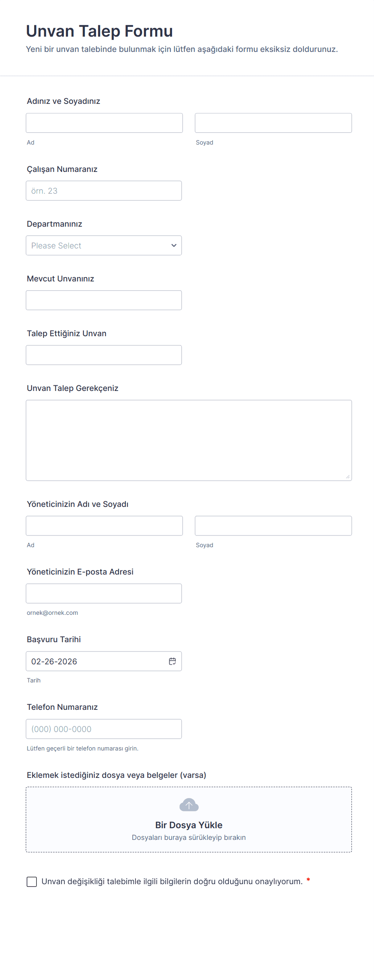Click inside the Unvan Talep Gerekçeniz textarea
374x980 pixels.
coord(189,440)
